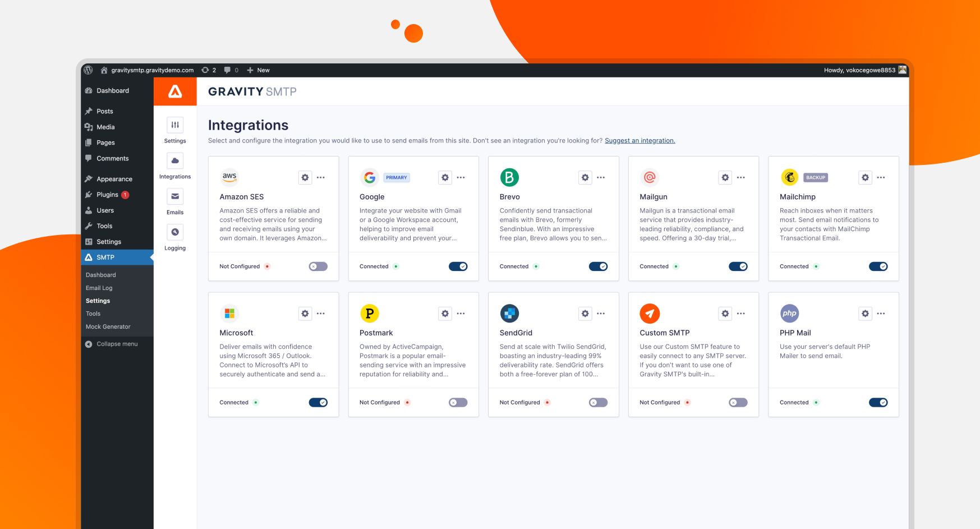Click the comments bubble in admin bar
Screen dimensions: 980x529
pyautogui.click(x=231, y=70)
